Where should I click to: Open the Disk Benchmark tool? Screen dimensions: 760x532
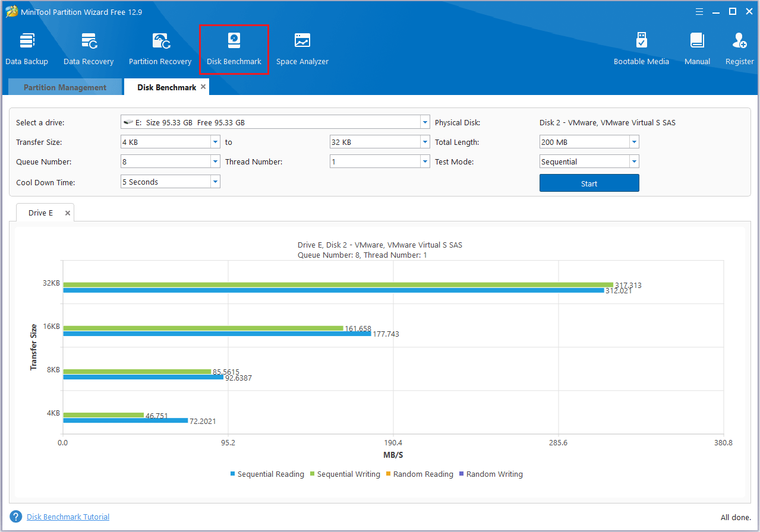coord(234,46)
